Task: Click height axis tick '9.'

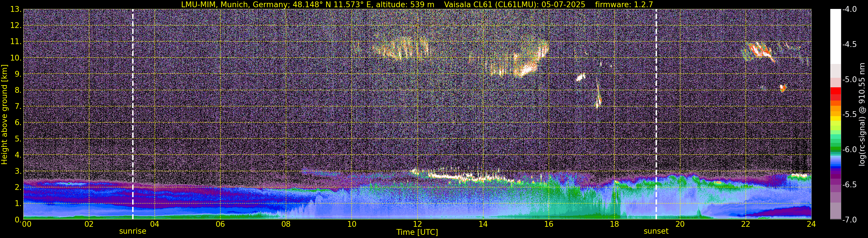Action: (x=18, y=74)
